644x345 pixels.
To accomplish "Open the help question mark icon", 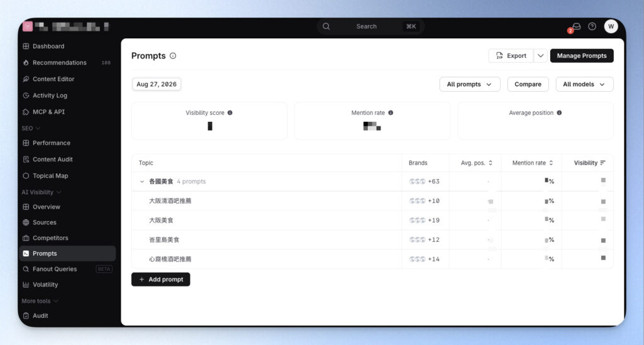I will pos(592,26).
